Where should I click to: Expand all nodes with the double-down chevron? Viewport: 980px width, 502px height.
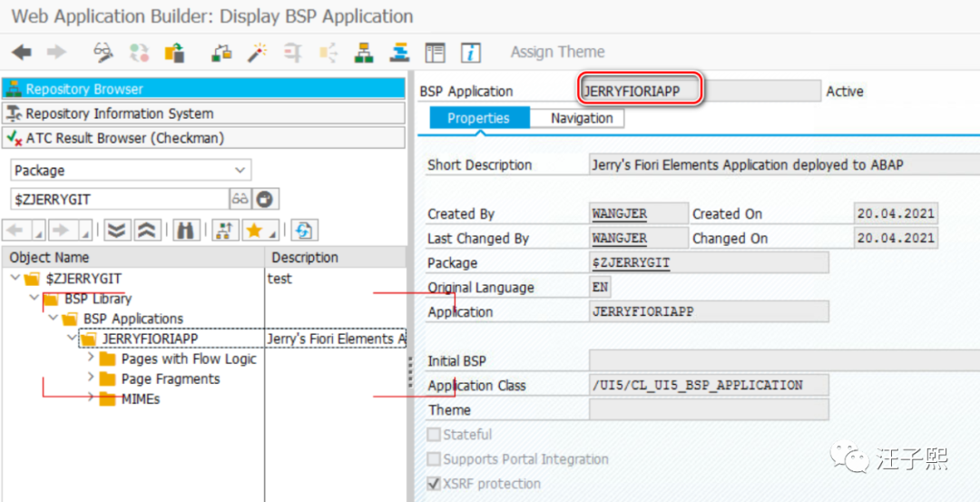(117, 231)
